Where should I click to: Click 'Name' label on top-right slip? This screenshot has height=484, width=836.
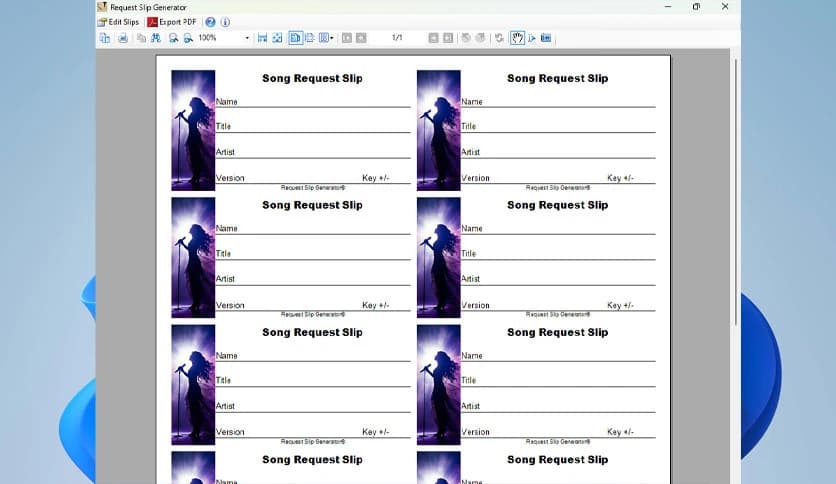[x=472, y=101]
